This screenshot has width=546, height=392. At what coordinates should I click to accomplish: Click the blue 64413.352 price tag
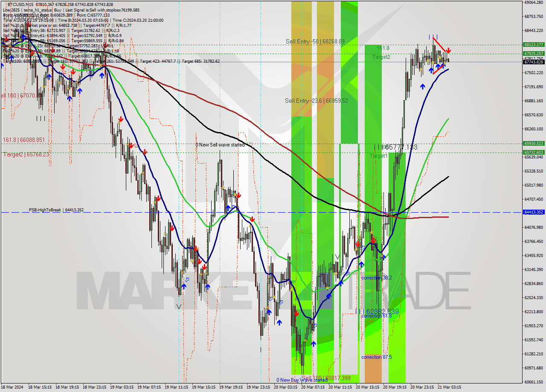click(534, 212)
